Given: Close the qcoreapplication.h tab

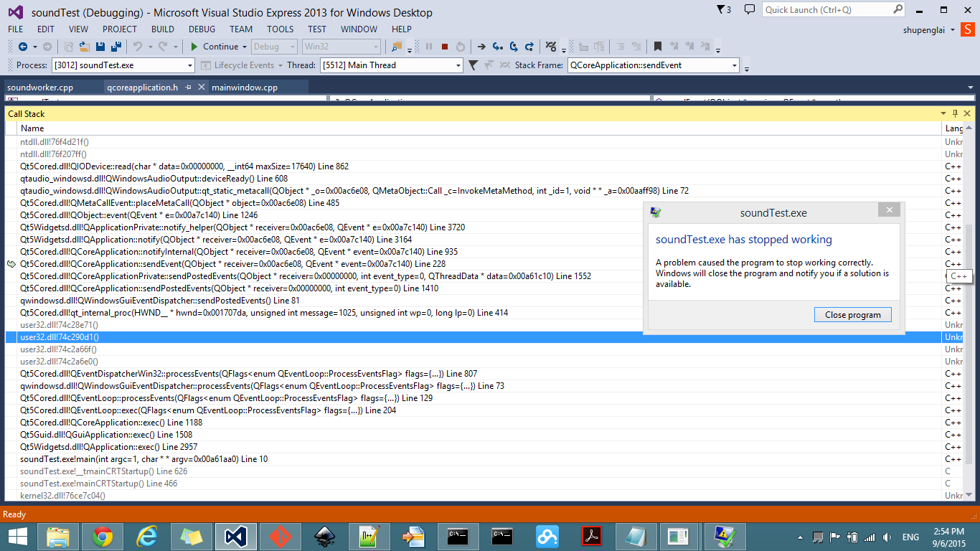Looking at the screenshot, I should coord(200,88).
